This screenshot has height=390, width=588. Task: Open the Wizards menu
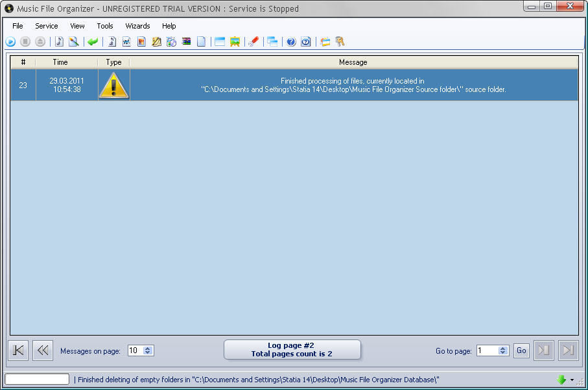point(137,26)
